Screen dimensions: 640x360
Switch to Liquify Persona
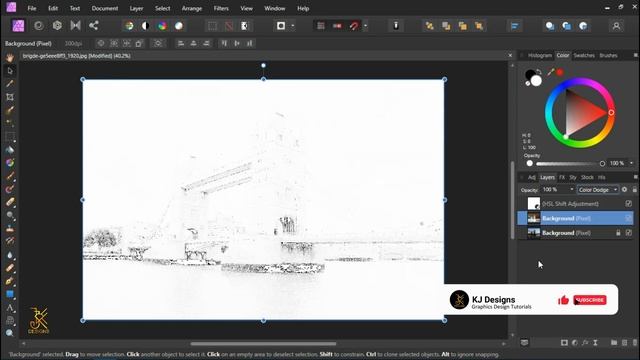pos(39,26)
